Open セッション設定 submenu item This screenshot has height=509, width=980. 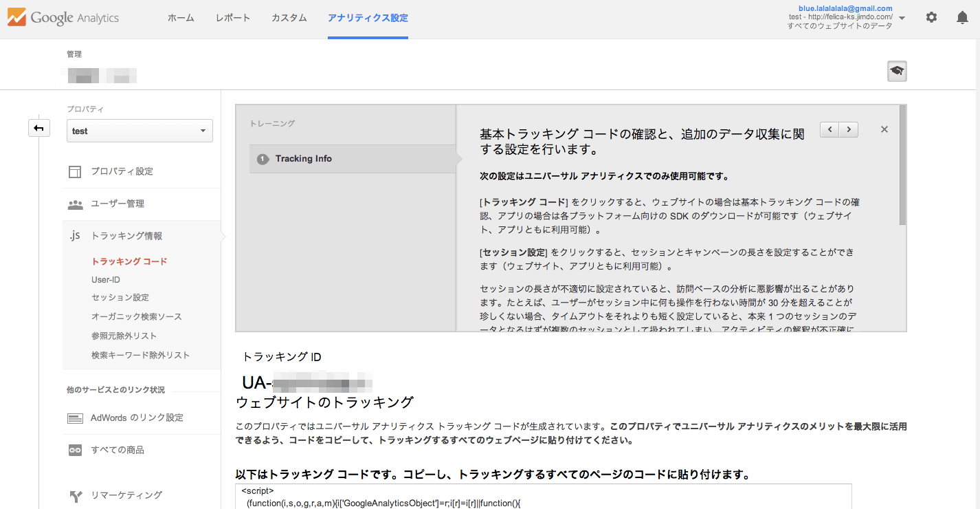coord(120,298)
